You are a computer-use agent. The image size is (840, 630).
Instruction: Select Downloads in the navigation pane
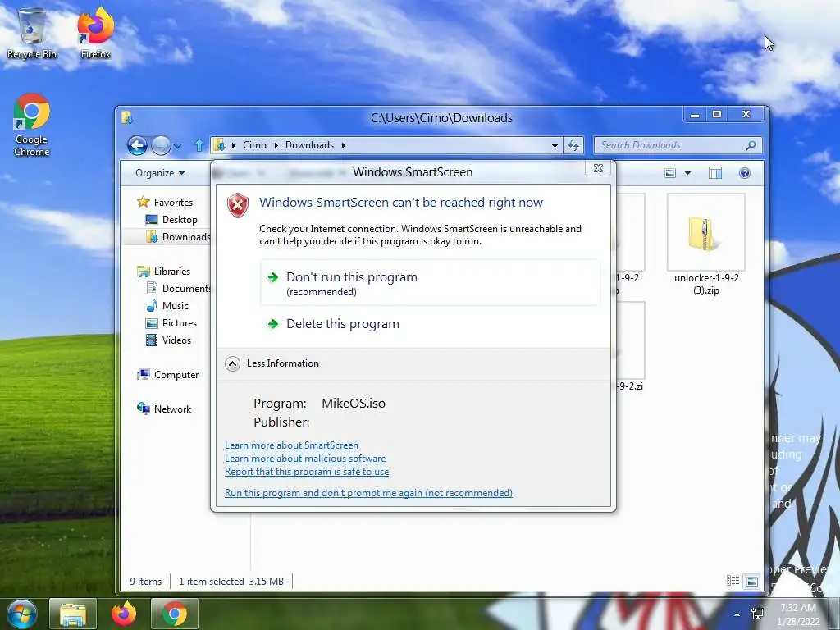click(x=178, y=237)
